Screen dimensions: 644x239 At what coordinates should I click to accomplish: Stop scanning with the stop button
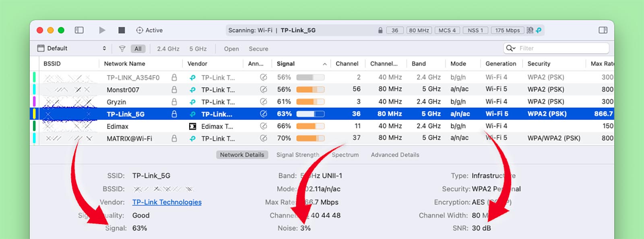pyautogui.click(x=122, y=30)
